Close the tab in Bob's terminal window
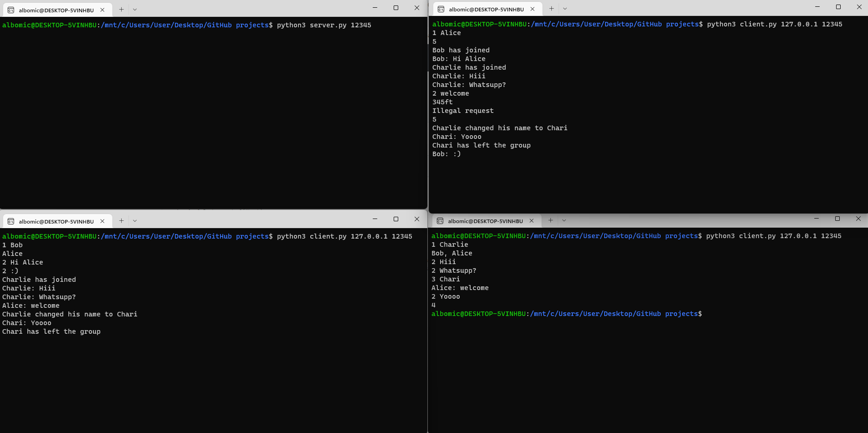The width and height of the screenshot is (868, 433). tap(103, 221)
